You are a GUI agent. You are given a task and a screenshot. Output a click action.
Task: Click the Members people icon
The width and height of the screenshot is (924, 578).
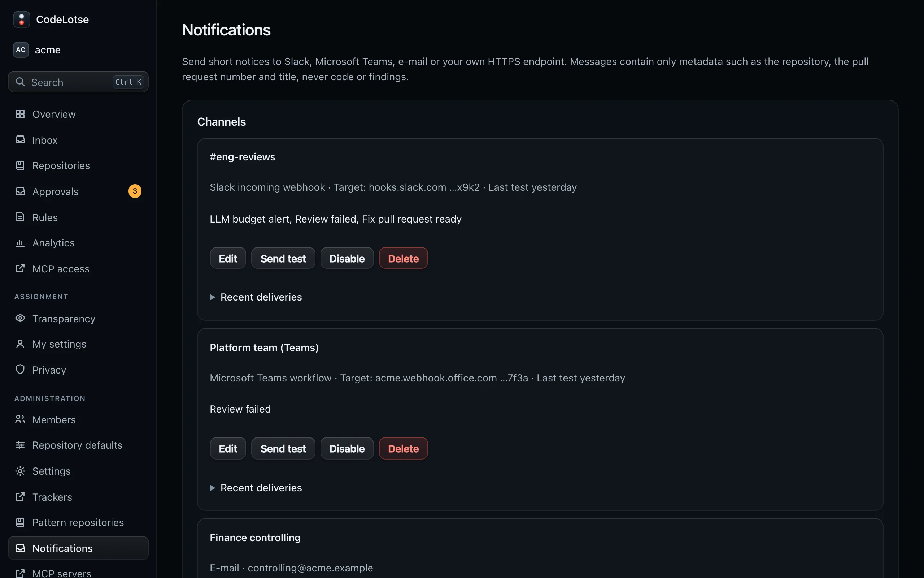point(20,420)
